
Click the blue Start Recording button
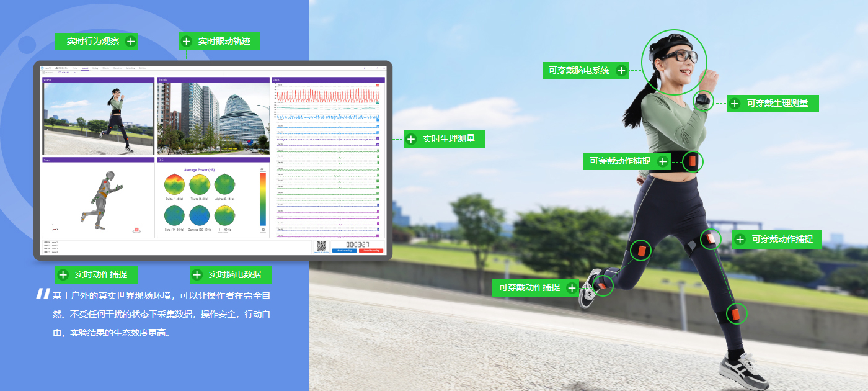pyautogui.click(x=344, y=251)
